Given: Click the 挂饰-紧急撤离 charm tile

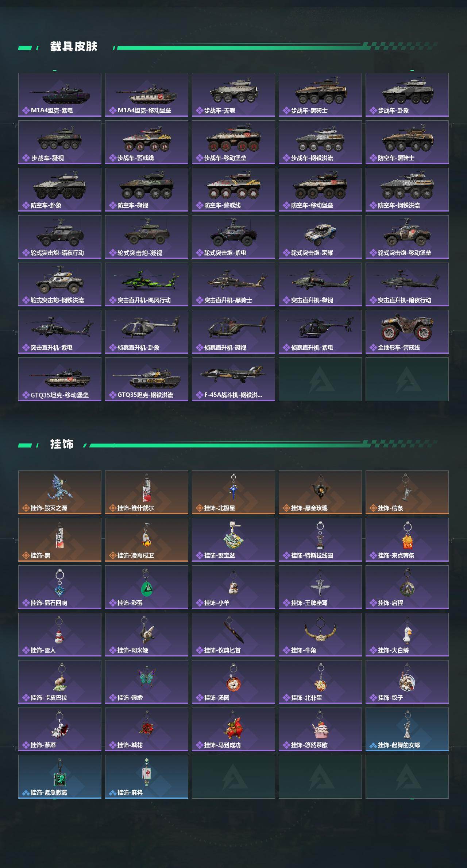Looking at the screenshot, I should [60, 777].
